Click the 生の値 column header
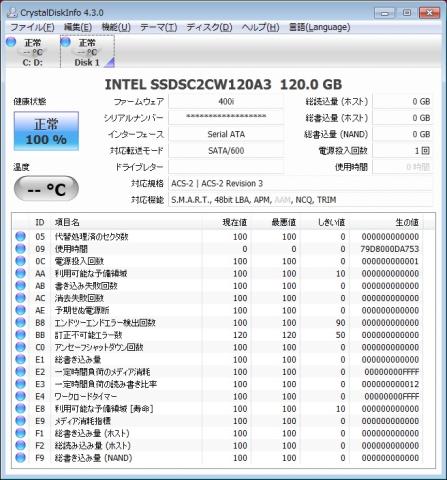Screen dimensions: 447x480 [x=386, y=222]
